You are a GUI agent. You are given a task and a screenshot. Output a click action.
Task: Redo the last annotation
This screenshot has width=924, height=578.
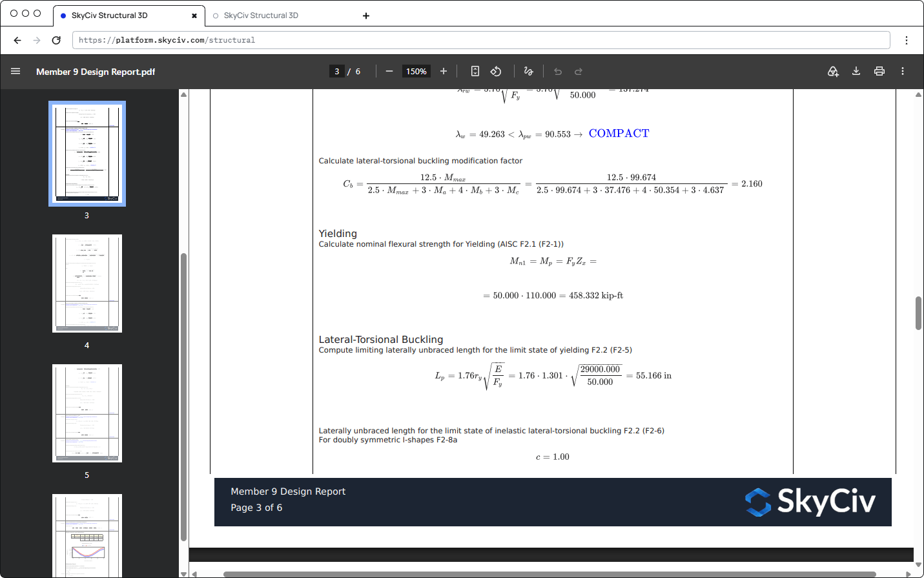pos(579,72)
